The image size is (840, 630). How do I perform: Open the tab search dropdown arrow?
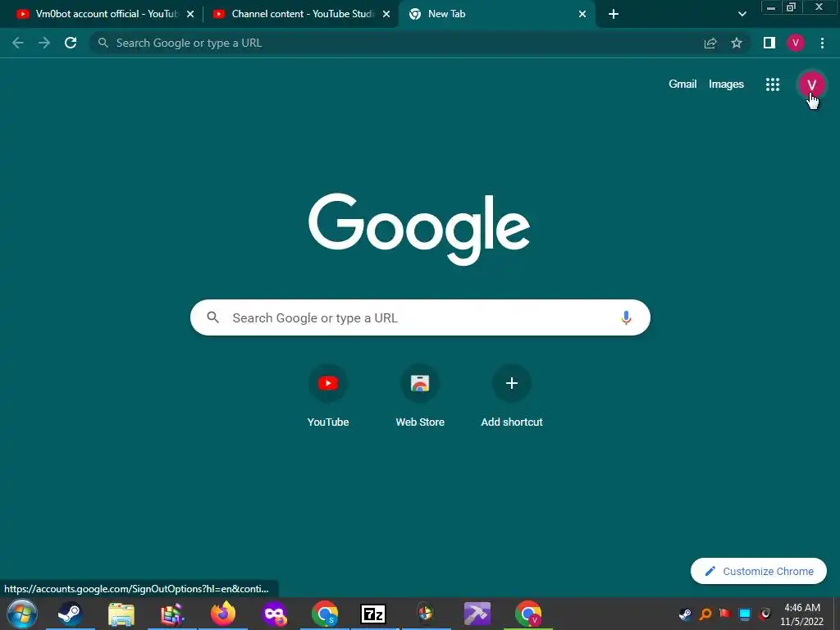pyautogui.click(x=742, y=15)
